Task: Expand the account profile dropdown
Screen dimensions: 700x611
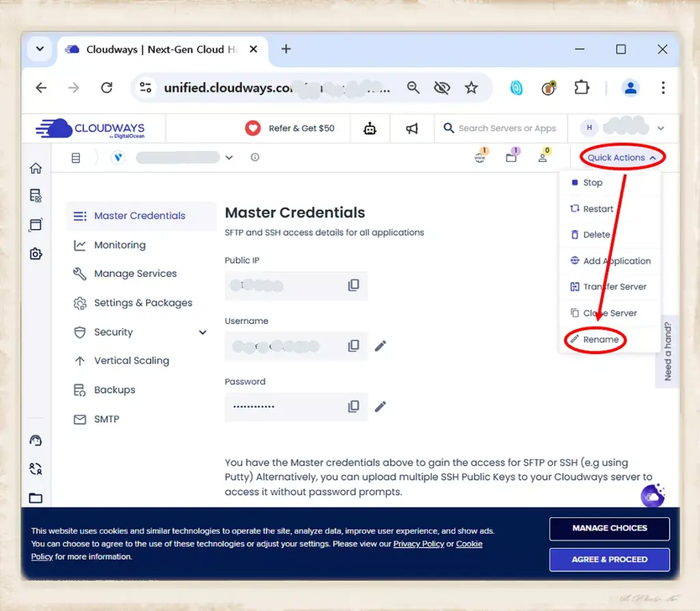Action: pos(660,128)
